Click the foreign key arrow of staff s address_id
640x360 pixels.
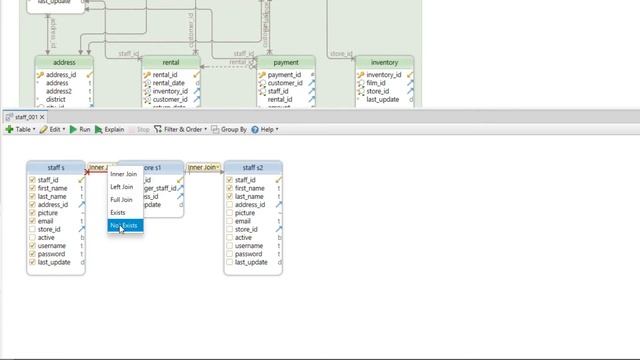82,204
